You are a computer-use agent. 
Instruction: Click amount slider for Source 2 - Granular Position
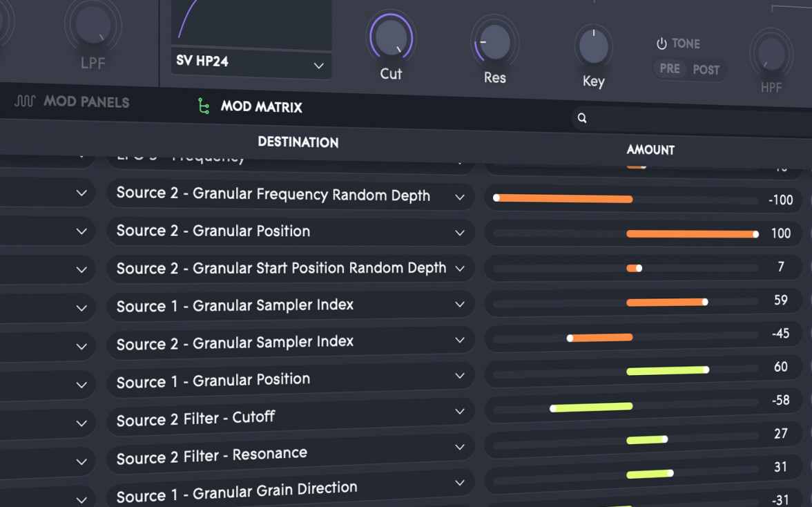[x=626, y=234]
